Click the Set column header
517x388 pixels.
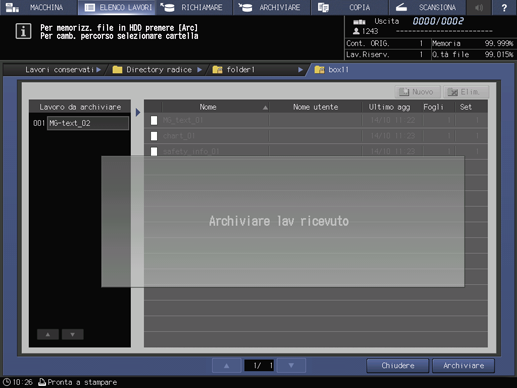(x=466, y=107)
